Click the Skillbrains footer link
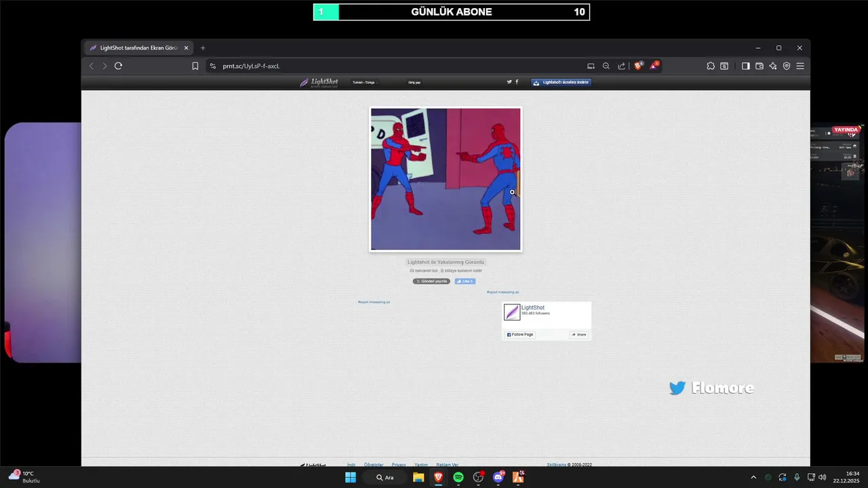This screenshot has width=868, height=488. click(557, 464)
